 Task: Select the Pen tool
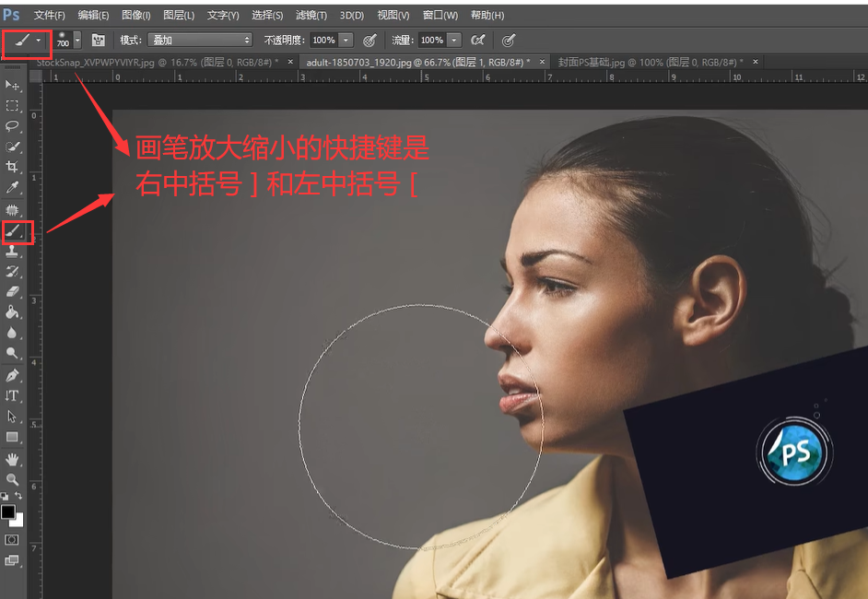[x=12, y=375]
